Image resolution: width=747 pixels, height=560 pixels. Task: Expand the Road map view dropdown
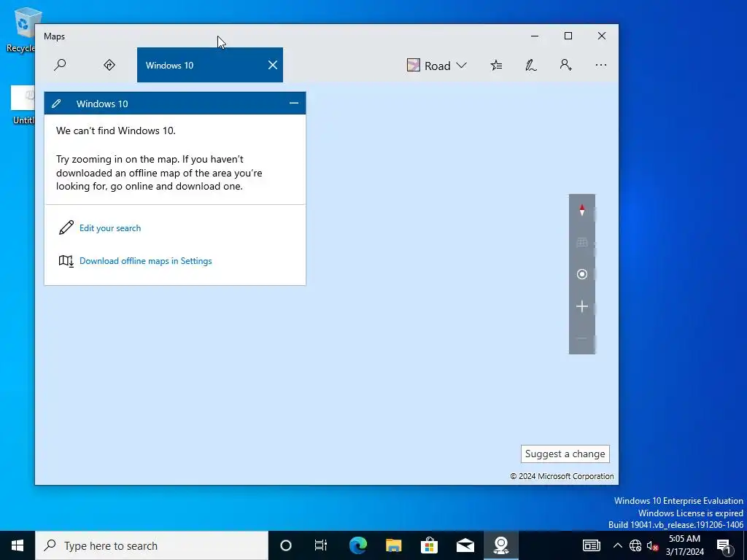click(436, 65)
